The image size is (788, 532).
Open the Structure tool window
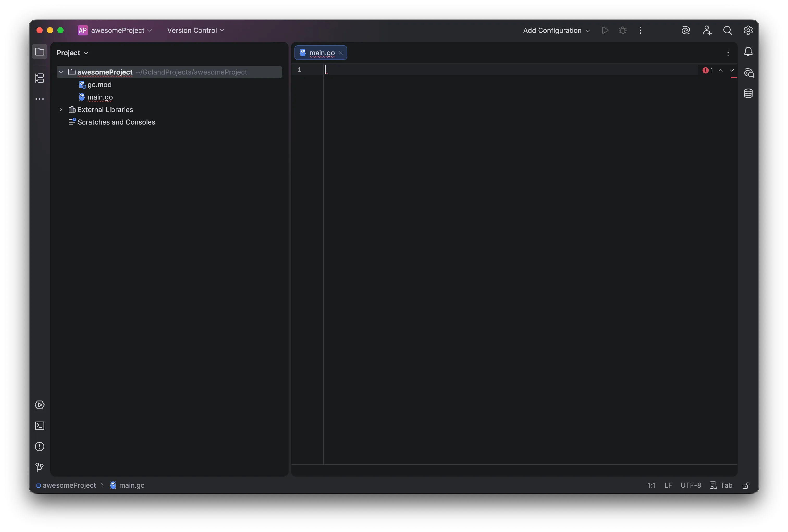tap(40, 78)
